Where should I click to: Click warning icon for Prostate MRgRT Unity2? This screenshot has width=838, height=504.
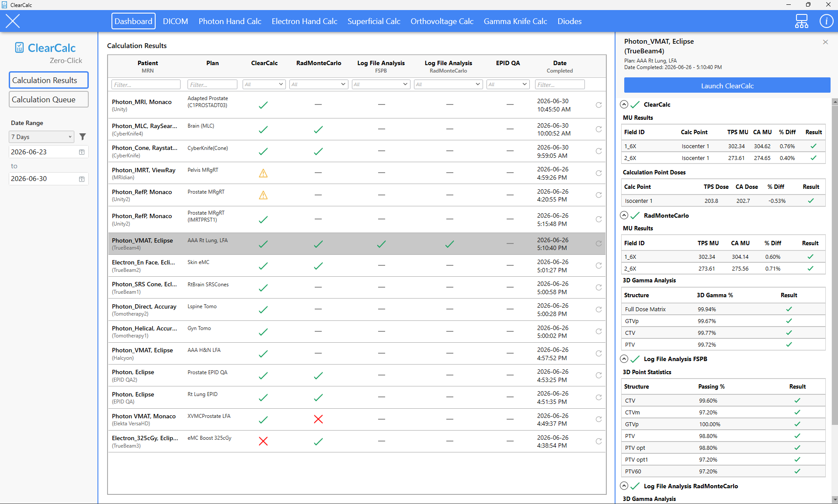coord(263,195)
